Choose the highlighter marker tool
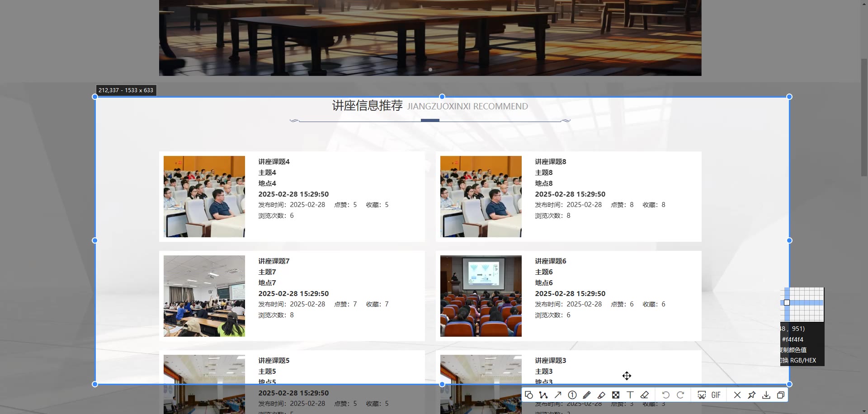868x414 pixels. (x=601, y=395)
